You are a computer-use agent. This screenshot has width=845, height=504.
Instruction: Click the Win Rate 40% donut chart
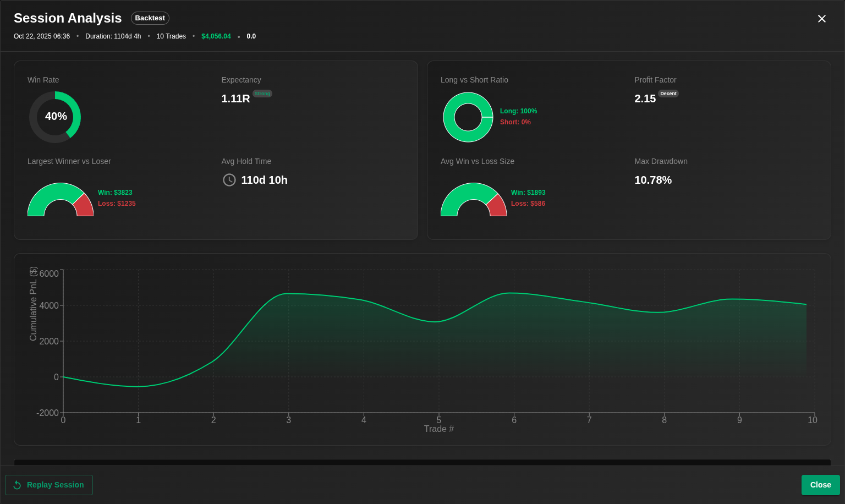point(55,117)
